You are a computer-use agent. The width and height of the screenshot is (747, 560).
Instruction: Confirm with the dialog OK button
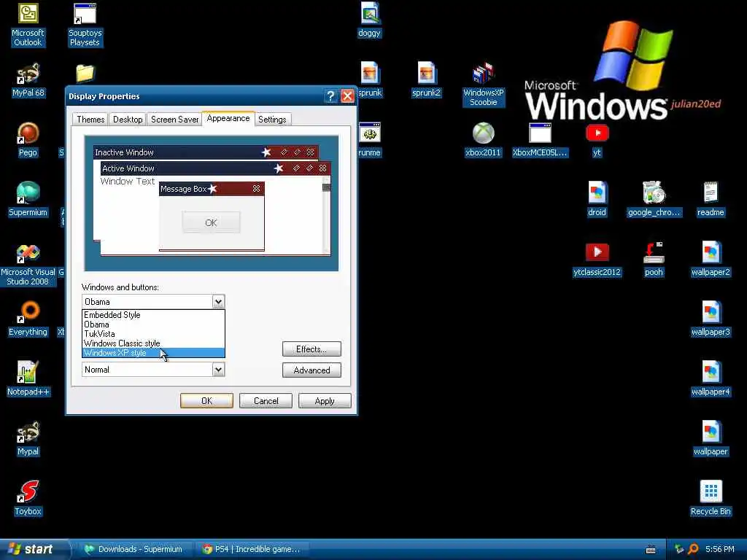coord(206,401)
